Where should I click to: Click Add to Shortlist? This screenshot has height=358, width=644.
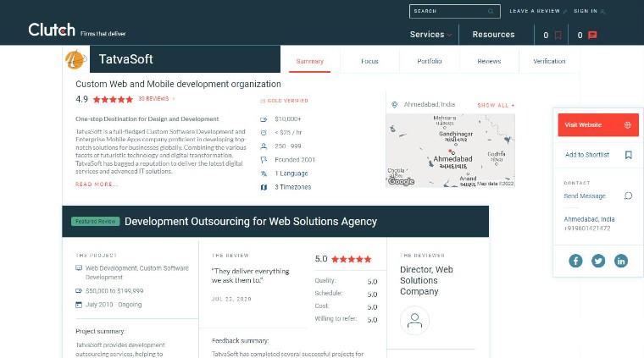tap(587, 155)
